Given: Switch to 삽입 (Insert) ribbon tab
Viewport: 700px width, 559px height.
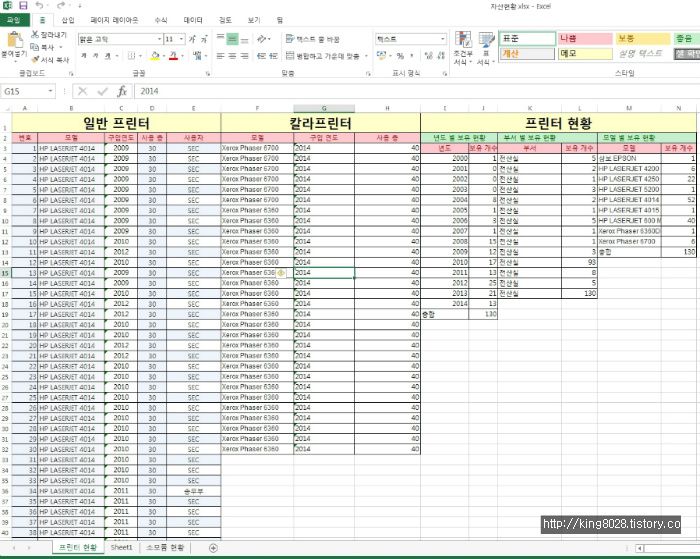Looking at the screenshot, I should pos(68,20).
